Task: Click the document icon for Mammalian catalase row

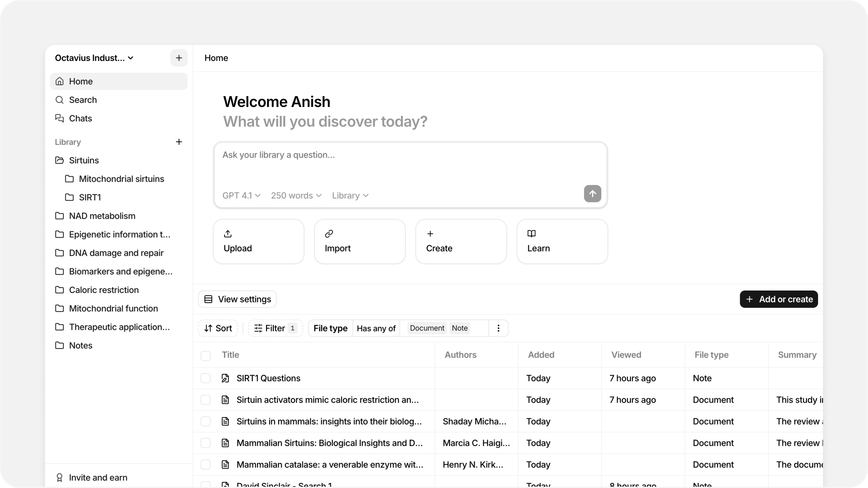Action: [225, 464]
